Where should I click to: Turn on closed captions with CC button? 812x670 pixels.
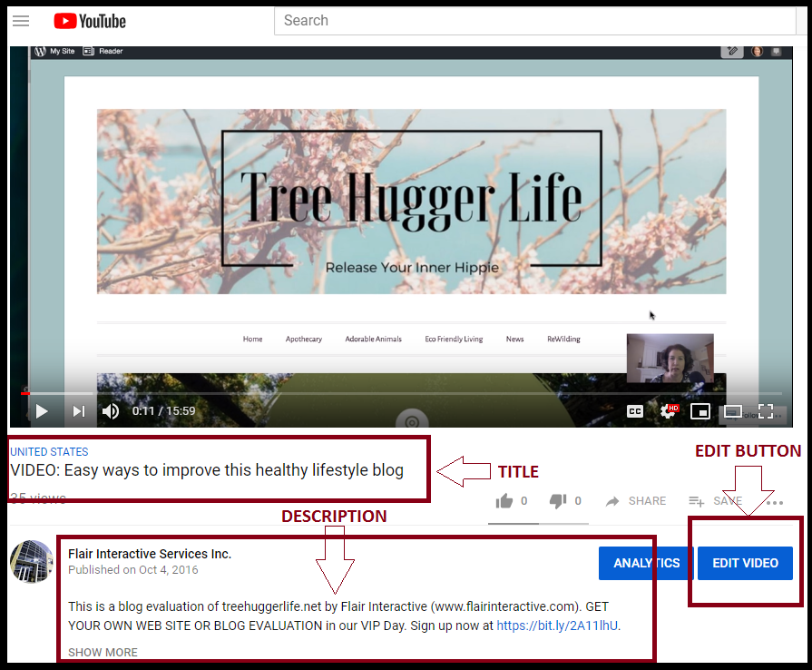(x=635, y=410)
